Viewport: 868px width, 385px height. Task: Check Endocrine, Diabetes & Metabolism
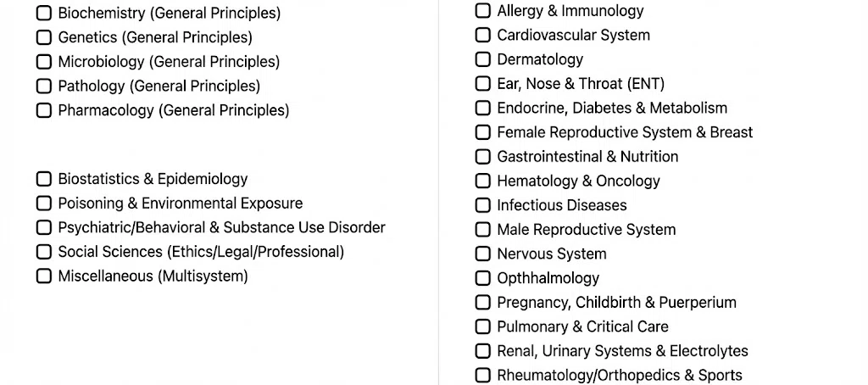(482, 108)
